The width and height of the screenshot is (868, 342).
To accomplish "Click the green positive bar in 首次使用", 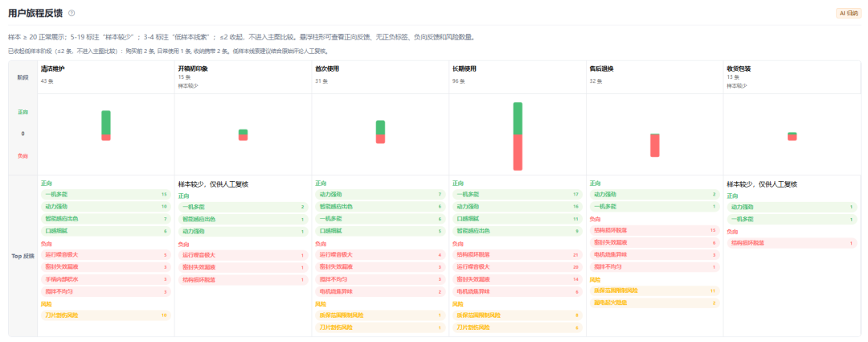I will [x=380, y=127].
